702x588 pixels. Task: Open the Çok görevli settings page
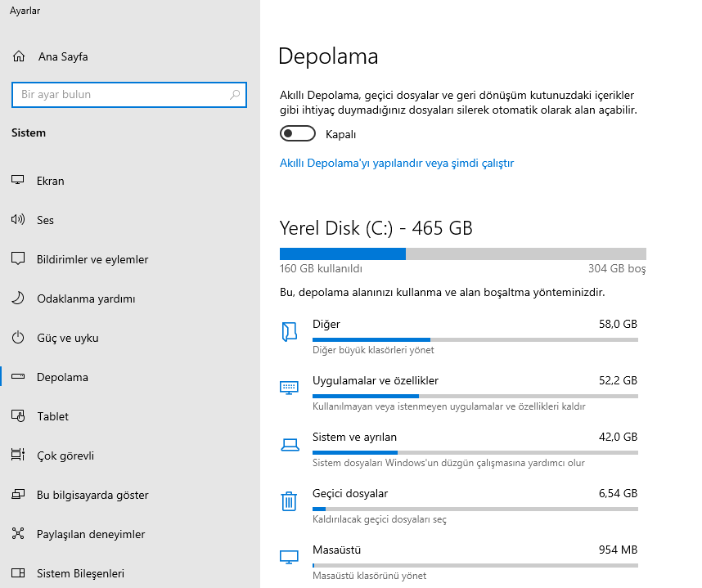pos(64,456)
